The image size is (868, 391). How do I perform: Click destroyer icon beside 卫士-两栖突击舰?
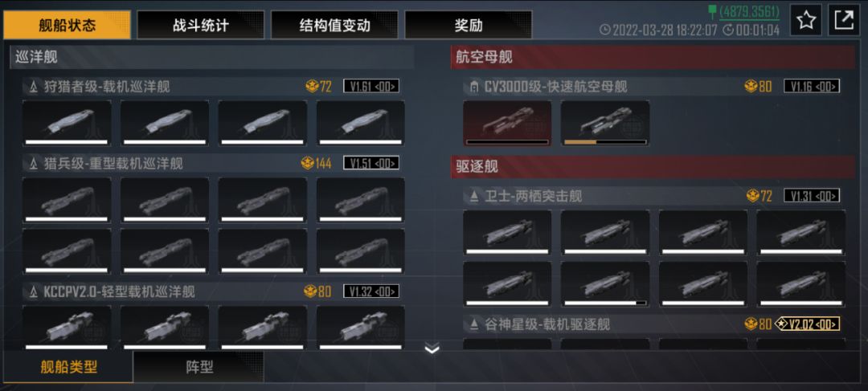click(474, 196)
